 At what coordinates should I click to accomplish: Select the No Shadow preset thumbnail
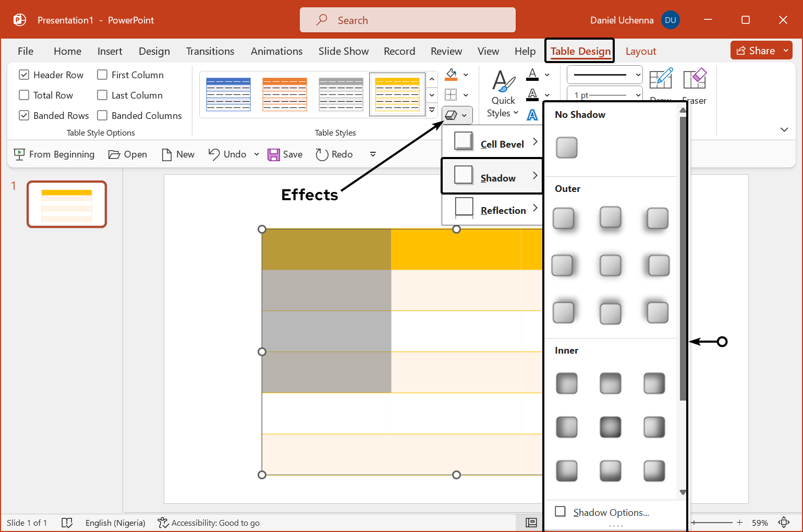566,148
